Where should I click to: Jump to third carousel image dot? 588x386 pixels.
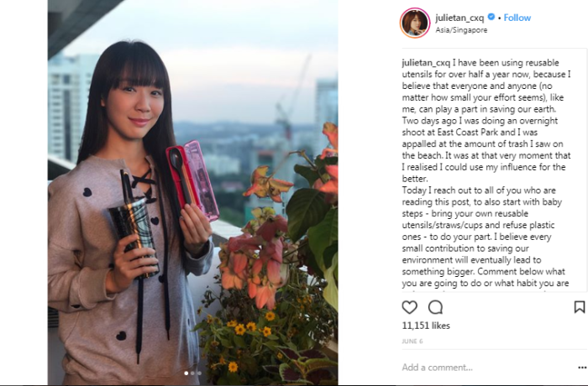[x=199, y=373]
